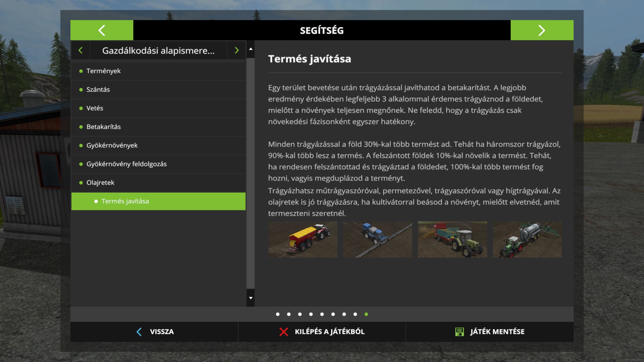Click the red X exit icon
The height and width of the screenshot is (362, 644).
tap(284, 332)
